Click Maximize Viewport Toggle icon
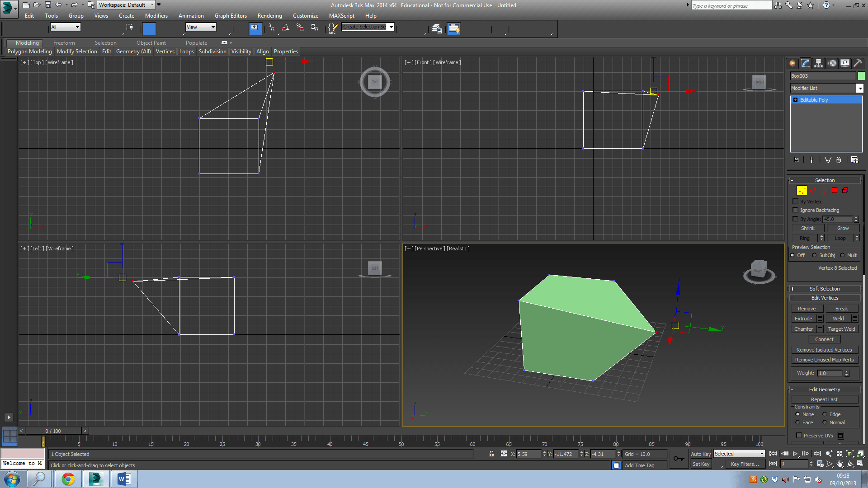 pos(860,464)
